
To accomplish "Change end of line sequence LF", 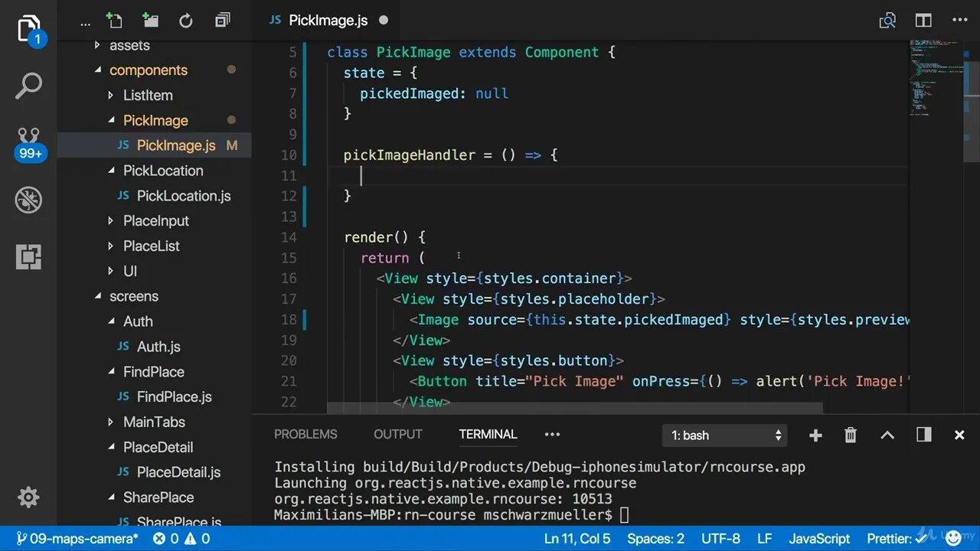I will tap(765, 539).
